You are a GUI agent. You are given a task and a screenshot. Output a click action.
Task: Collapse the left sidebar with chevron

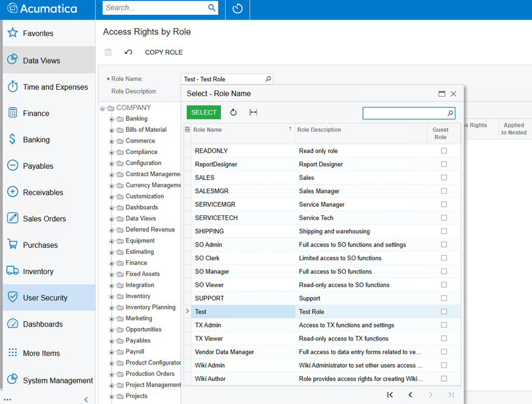pos(86,399)
